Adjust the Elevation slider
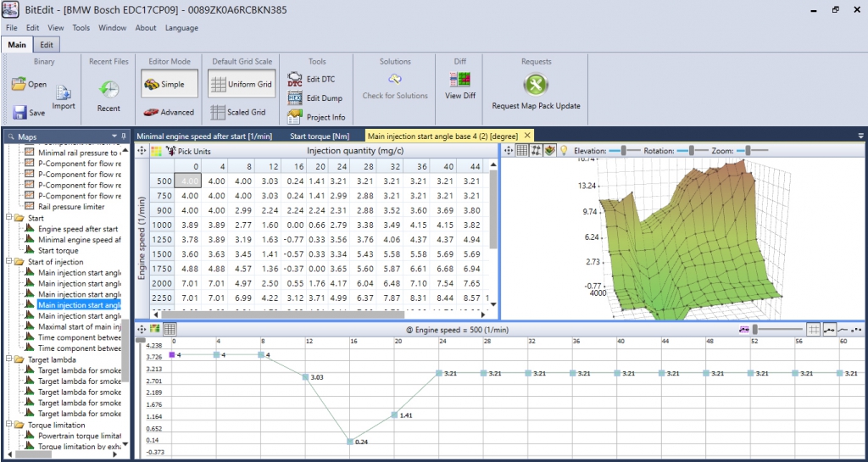868x462 pixels. [x=625, y=150]
